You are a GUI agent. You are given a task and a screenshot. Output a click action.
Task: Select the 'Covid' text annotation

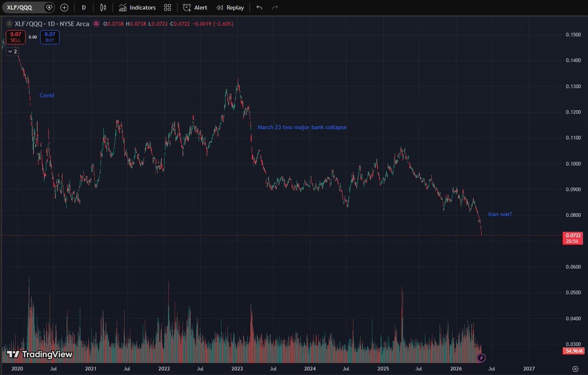pyautogui.click(x=47, y=96)
